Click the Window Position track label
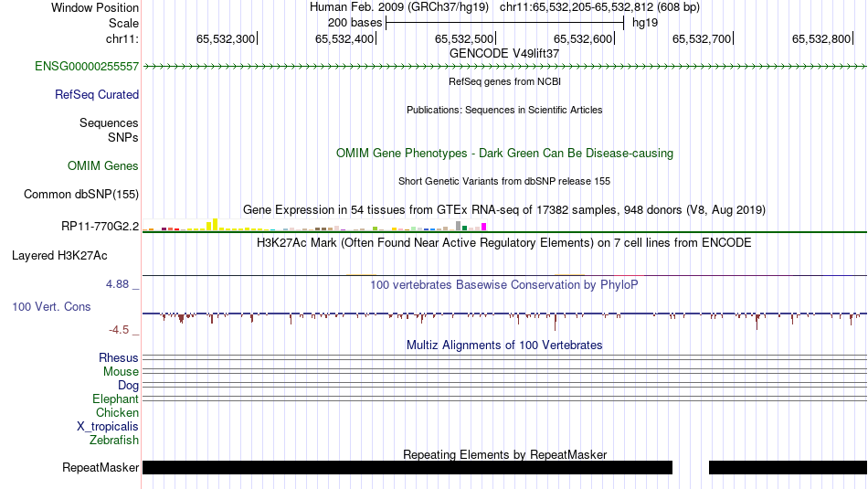868x489 pixels. point(95,7)
